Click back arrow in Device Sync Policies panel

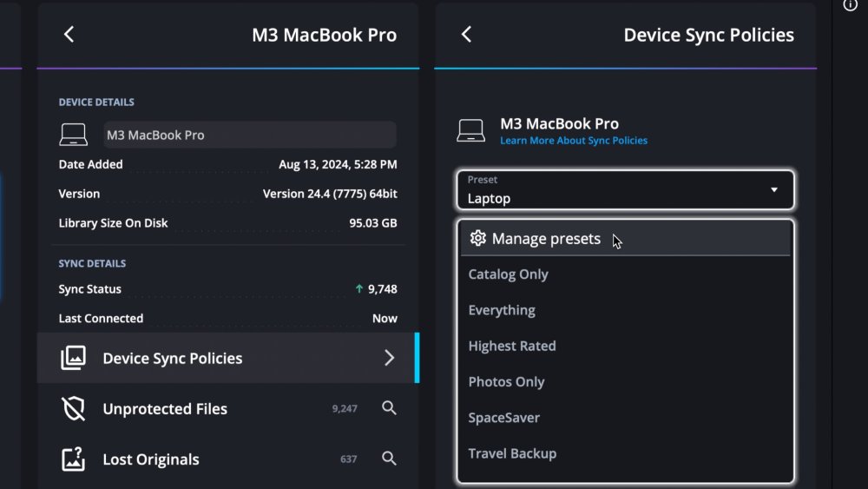(x=466, y=35)
